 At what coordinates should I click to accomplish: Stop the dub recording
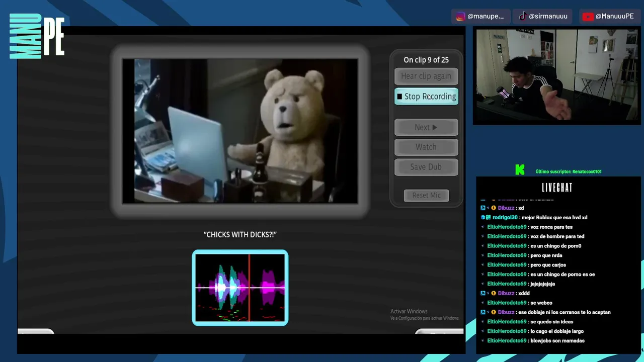tap(426, 97)
